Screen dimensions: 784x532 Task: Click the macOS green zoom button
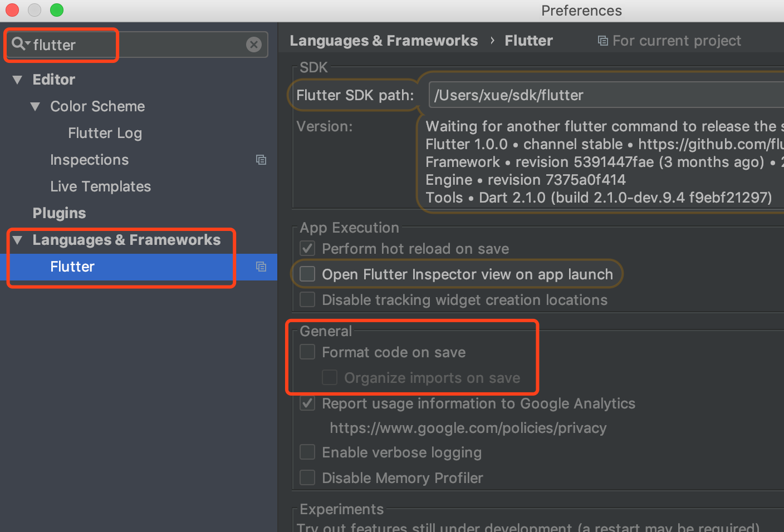point(57,10)
